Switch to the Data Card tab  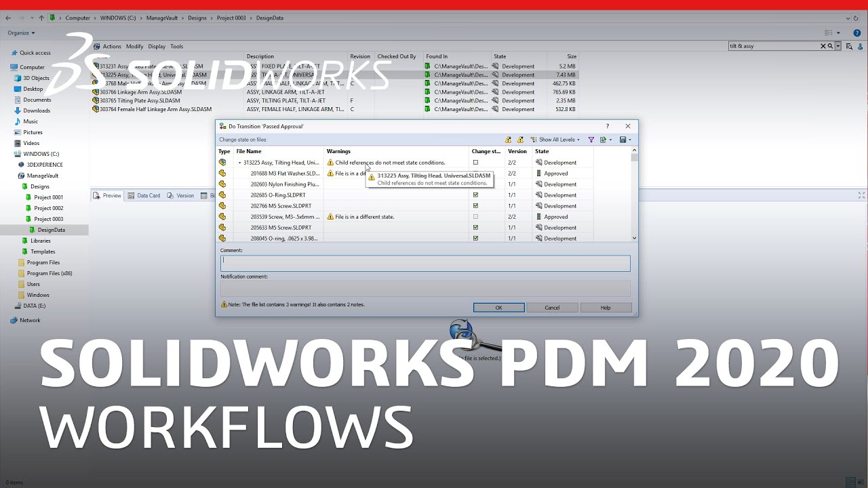click(x=144, y=195)
